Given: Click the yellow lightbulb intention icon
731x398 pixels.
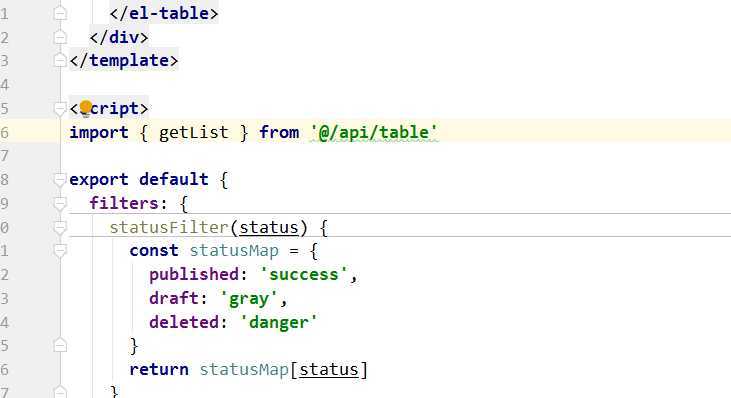Looking at the screenshot, I should (85, 108).
